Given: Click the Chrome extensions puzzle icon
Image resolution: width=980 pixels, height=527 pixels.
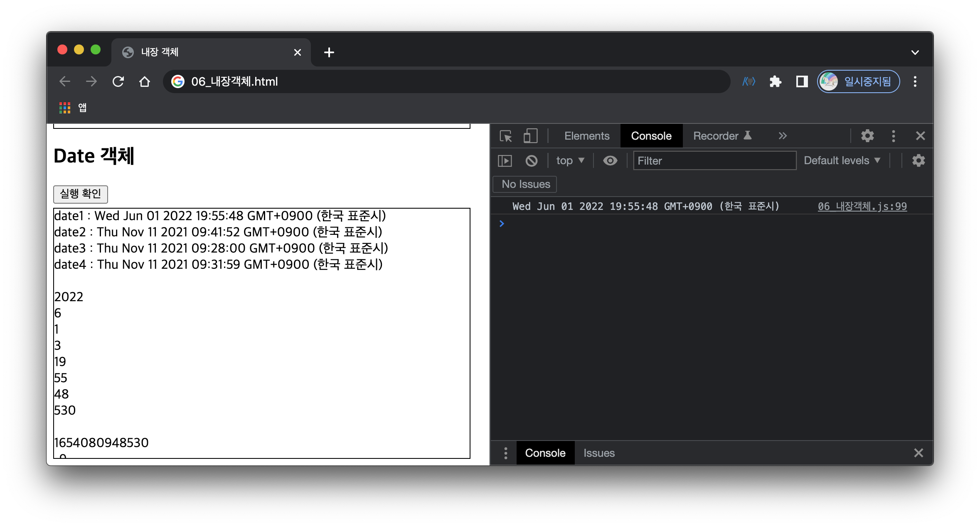Looking at the screenshot, I should (x=775, y=81).
